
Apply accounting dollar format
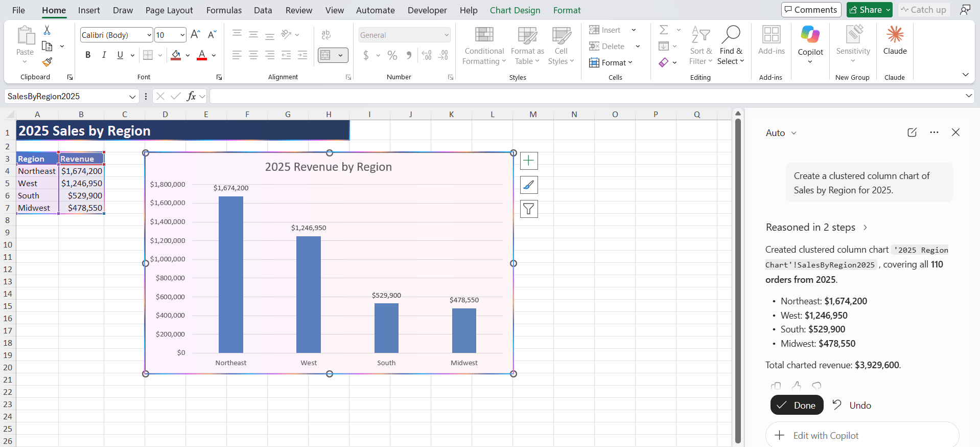pyautogui.click(x=366, y=55)
